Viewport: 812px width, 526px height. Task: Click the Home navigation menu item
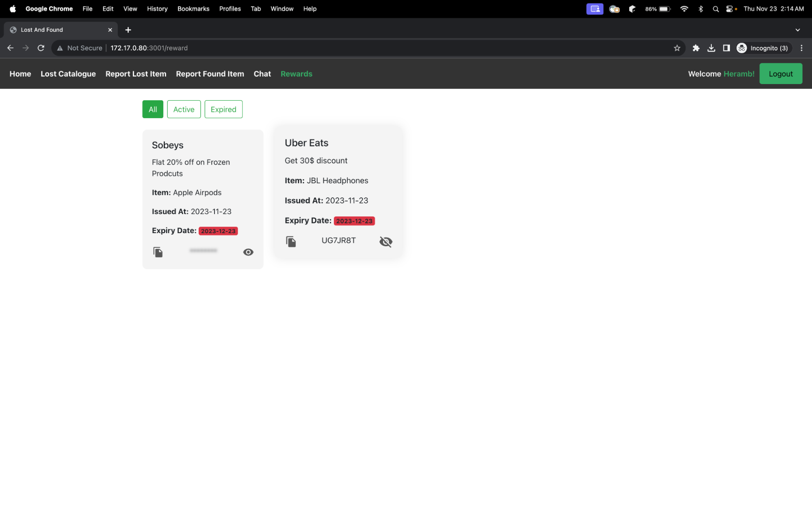point(20,74)
